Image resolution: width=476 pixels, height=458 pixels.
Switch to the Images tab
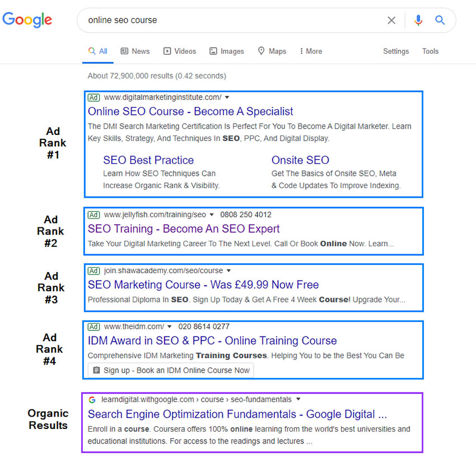click(x=227, y=51)
